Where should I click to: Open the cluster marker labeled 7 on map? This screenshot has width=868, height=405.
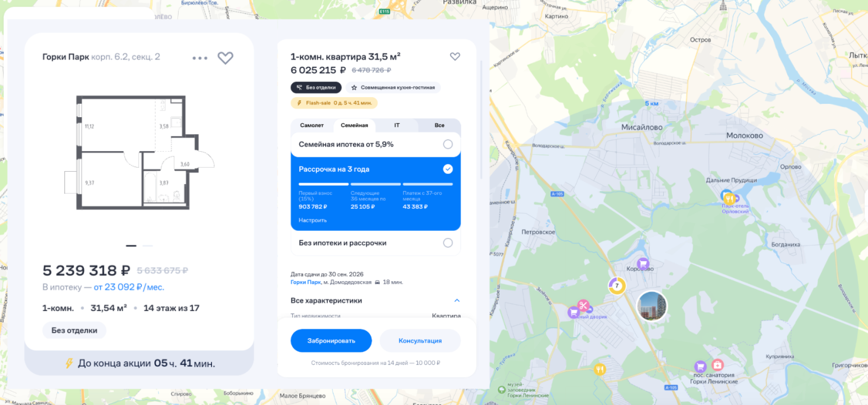click(x=617, y=285)
